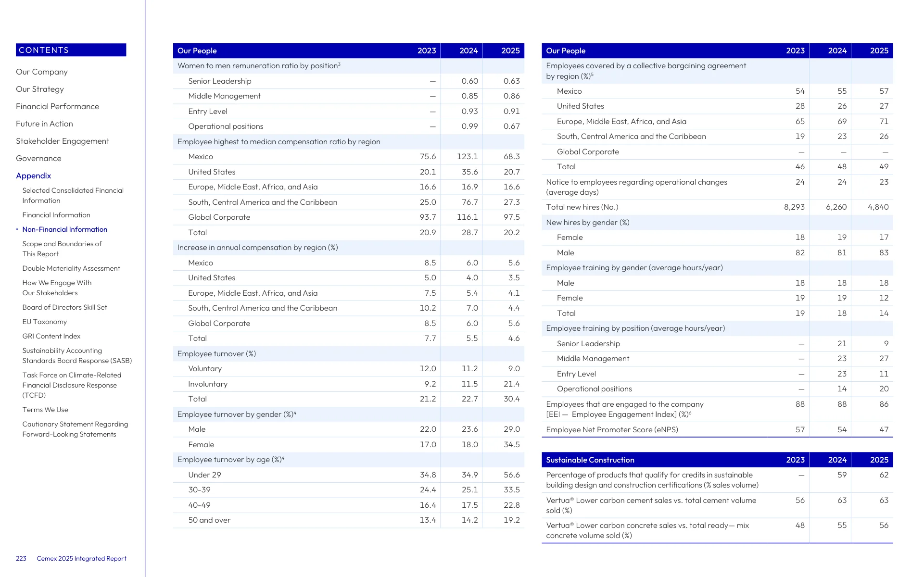Click 'Employee training by position (average hours/year)' heading
Screen dimensions: 924x577
coord(635,328)
